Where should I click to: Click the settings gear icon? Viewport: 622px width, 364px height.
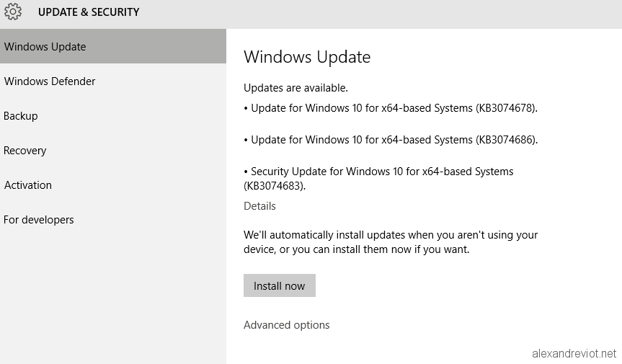pos(13,12)
